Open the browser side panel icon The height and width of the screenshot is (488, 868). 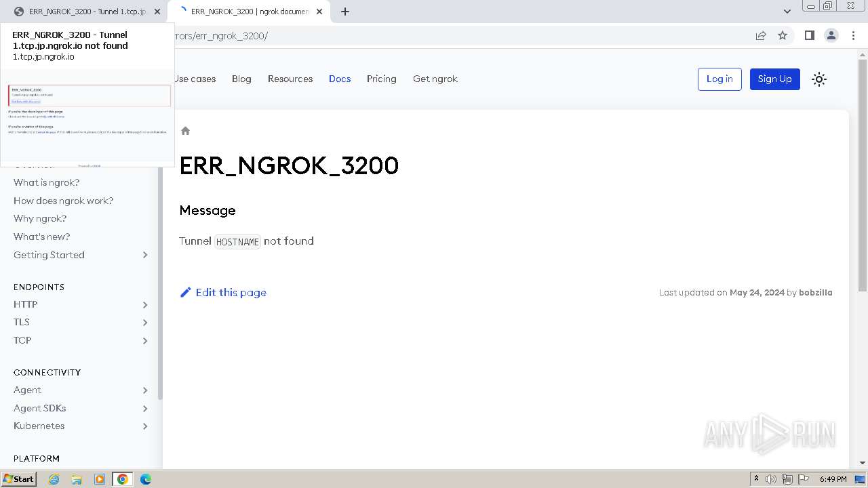tap(809, 35)
